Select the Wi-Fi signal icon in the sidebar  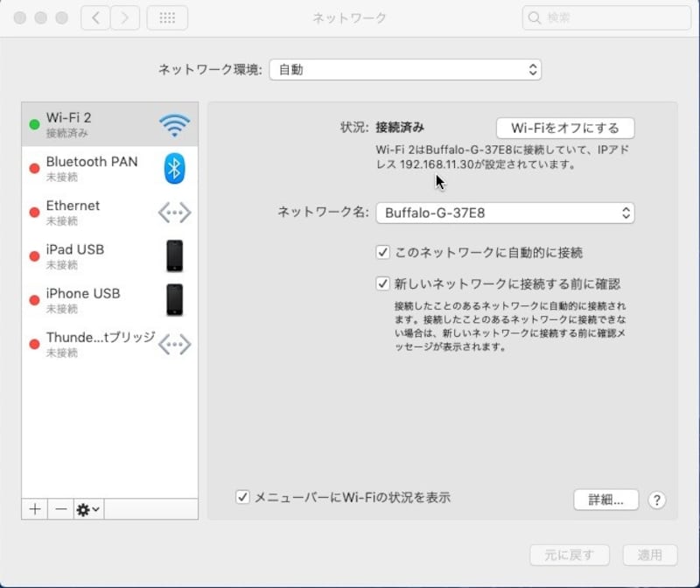point(173,123)
